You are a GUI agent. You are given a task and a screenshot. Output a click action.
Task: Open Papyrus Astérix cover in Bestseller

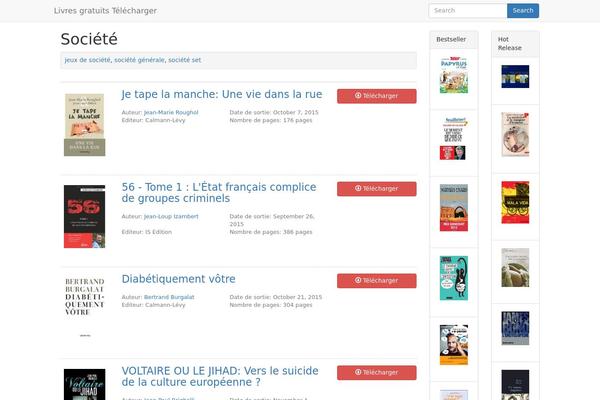click(x=454, y=75)
